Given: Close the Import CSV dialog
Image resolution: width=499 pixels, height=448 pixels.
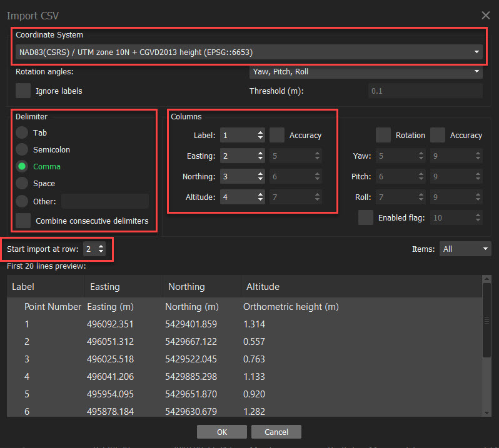Looking at the screenshot, I should [485, 15].
